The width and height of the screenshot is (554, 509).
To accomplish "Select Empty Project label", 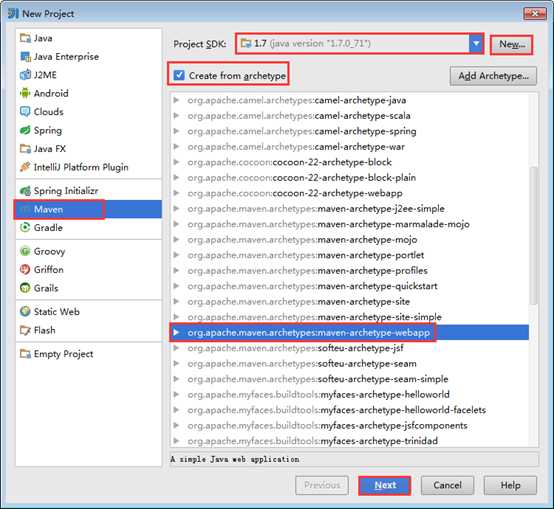I will click(x=64, y=354).
